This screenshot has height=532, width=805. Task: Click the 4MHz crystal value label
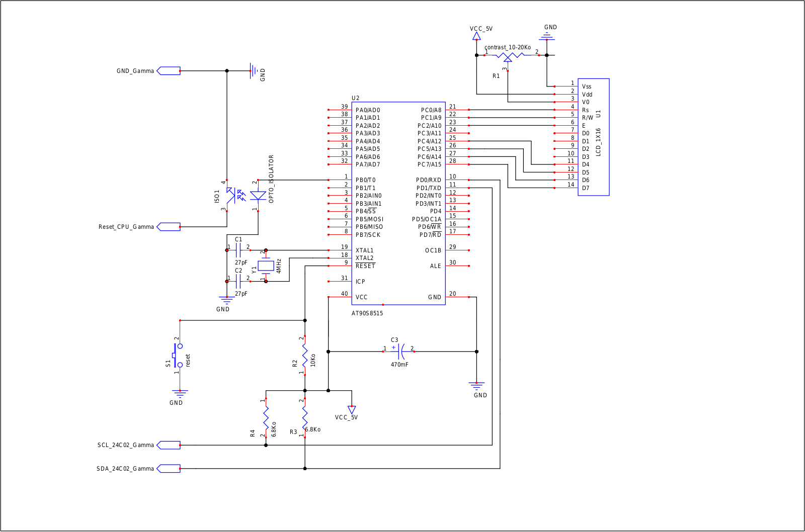279,266
